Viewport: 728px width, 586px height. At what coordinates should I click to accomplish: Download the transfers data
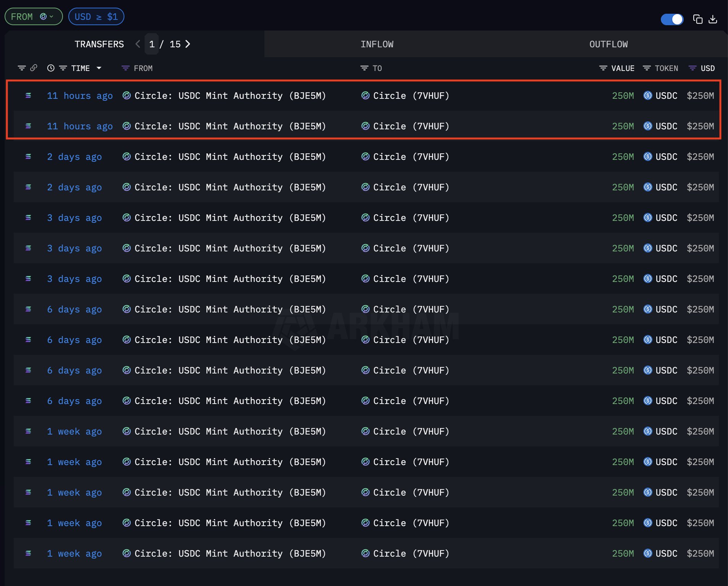coord(713,19)
